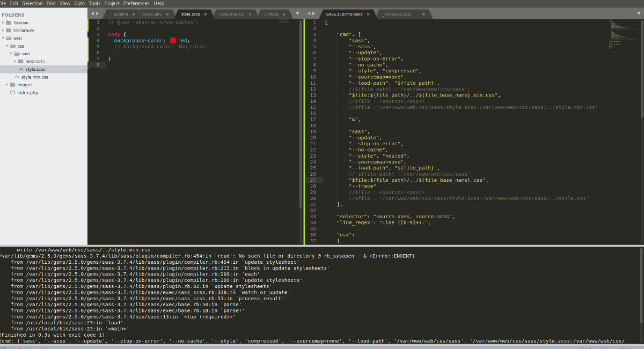Open the Selection menu

32,3
